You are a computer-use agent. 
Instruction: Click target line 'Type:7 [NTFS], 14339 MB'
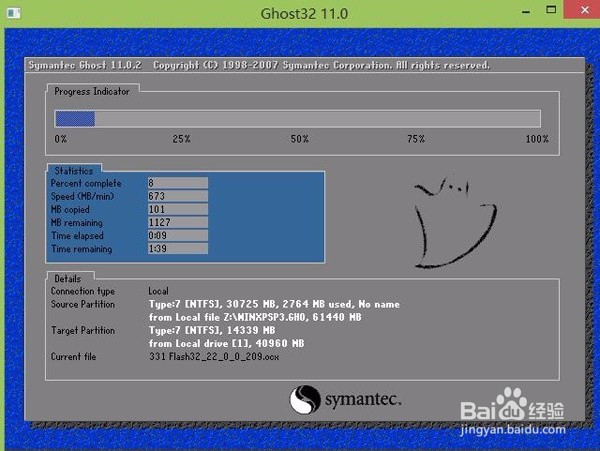pos(212,330)
